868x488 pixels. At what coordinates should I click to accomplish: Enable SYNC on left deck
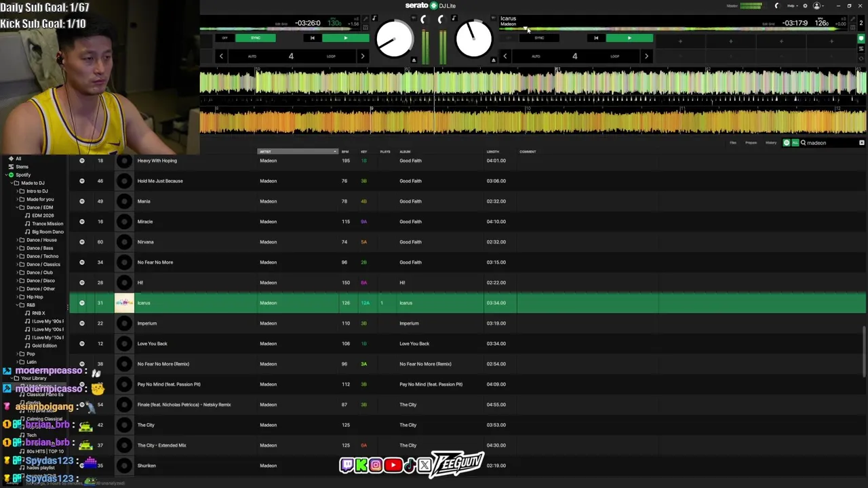pos(256,38)
